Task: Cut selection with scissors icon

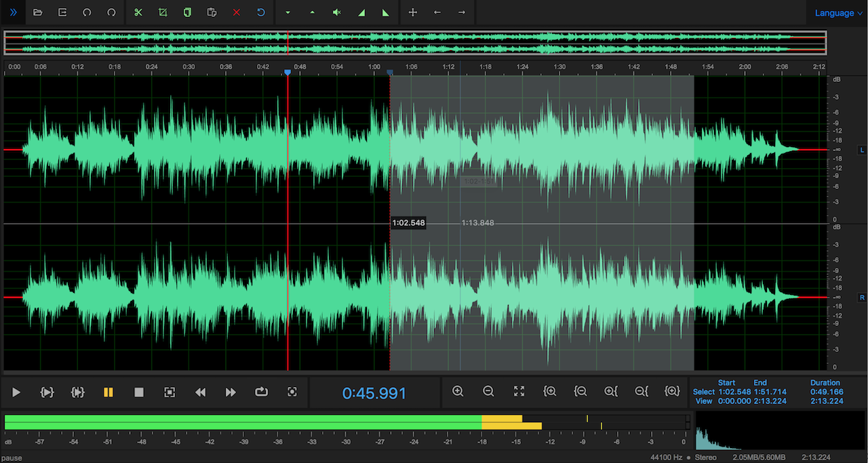Action: point(138,12)
